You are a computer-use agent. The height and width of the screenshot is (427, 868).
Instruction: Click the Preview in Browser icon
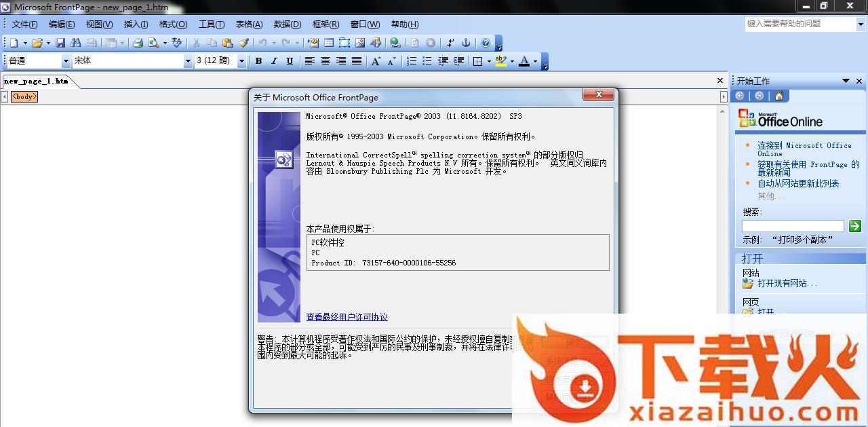153,43
